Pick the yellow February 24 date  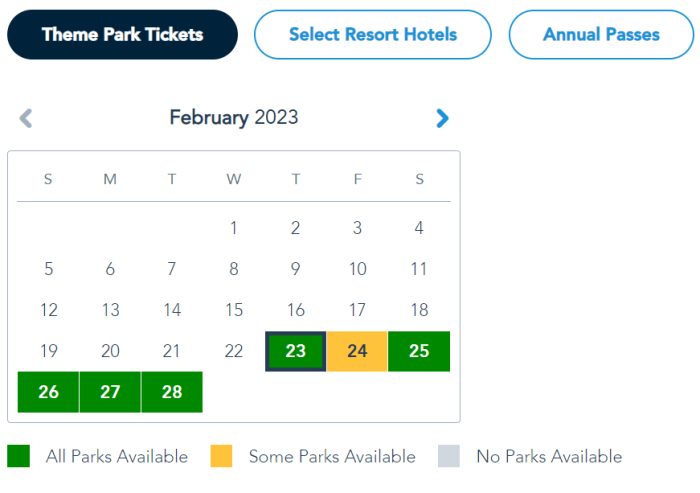[x=357, y=351]
